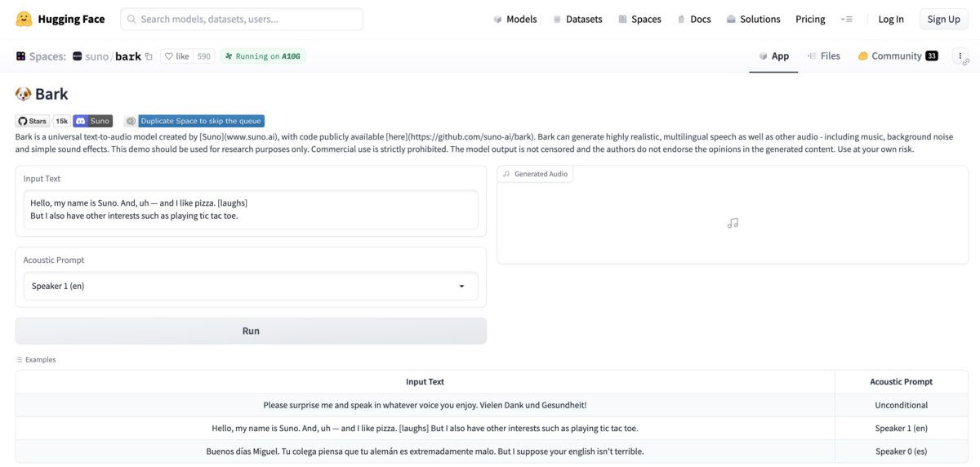Open the Datasets navigation item

[577, 19]
